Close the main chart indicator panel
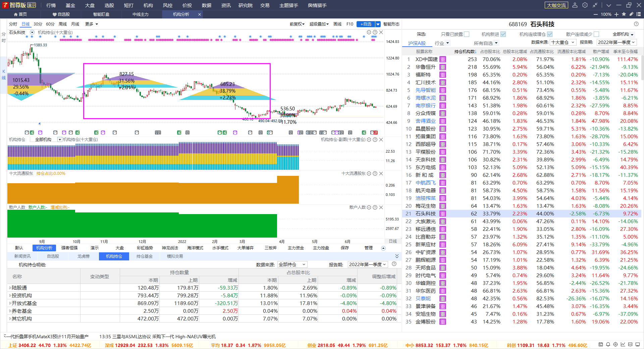Viewport: 644px width, 349px height. [381, 32]
